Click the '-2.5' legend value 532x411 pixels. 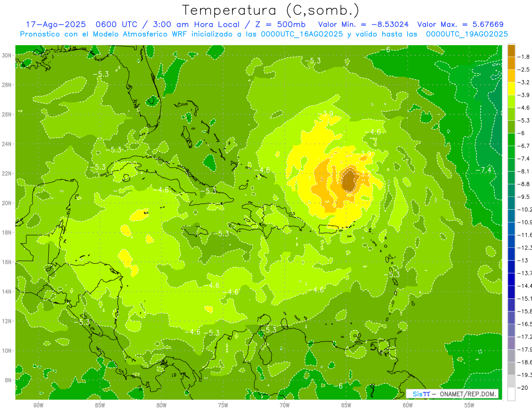coord(524,70)
